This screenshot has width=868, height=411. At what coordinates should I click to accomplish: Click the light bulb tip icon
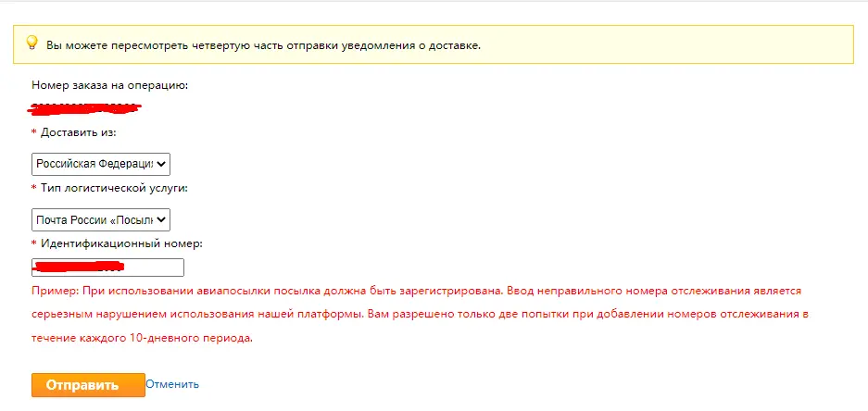click(32, 43)
